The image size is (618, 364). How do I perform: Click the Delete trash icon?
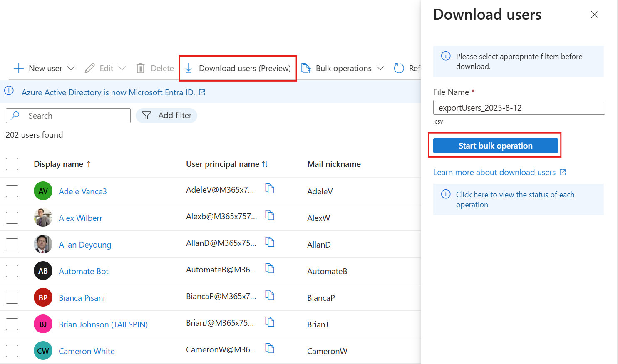coord(140,68)
